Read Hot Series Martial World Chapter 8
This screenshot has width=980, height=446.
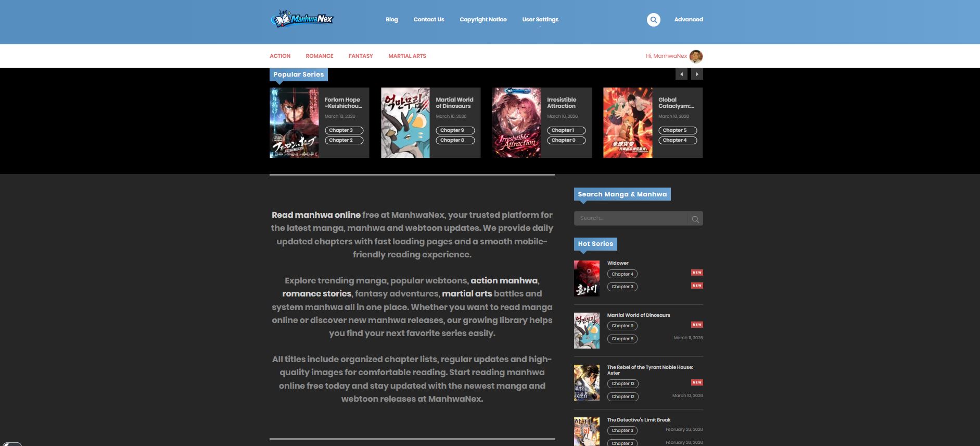[x=622, y=339]
